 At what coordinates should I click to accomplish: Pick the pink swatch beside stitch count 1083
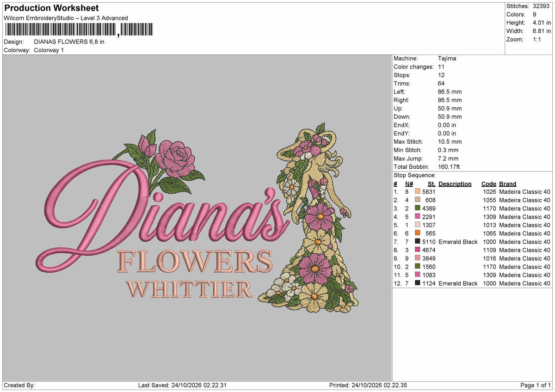[418, 275]
